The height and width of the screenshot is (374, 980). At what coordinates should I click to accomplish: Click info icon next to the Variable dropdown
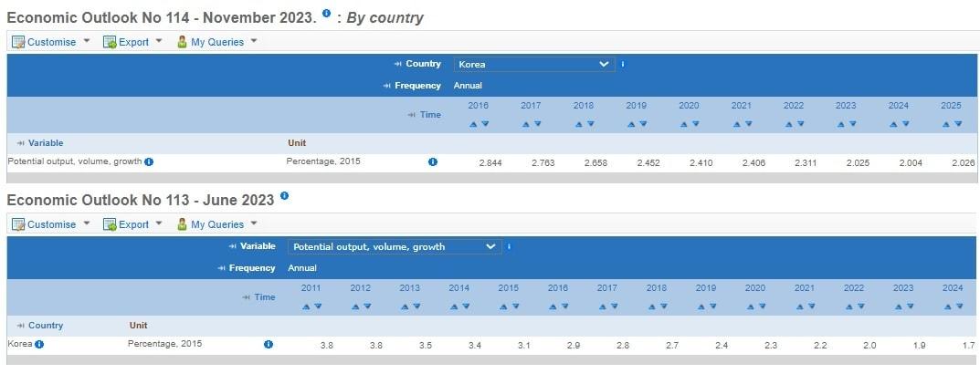(x=509, y=246)
